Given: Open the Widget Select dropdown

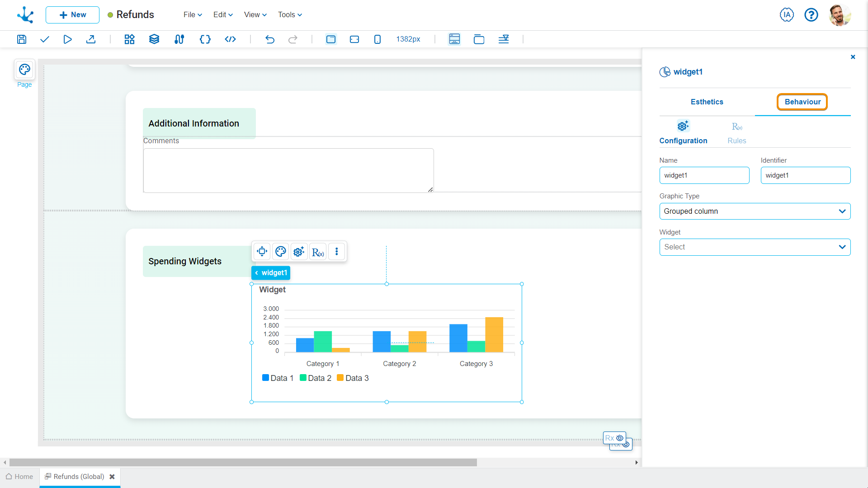Looking at the screenshot, I should pos(755,247).
